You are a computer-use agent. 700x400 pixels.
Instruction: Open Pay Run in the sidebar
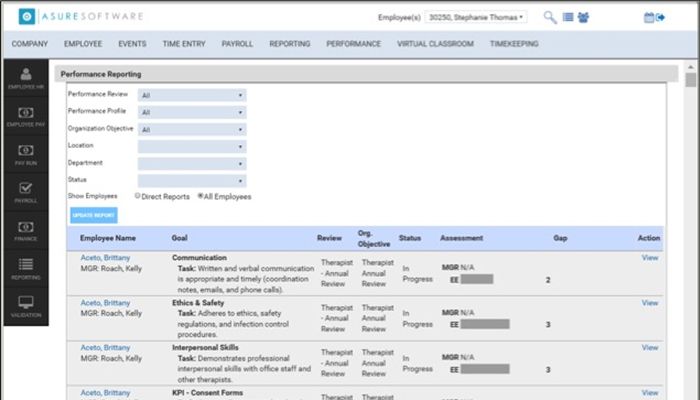tap(26, 154)
